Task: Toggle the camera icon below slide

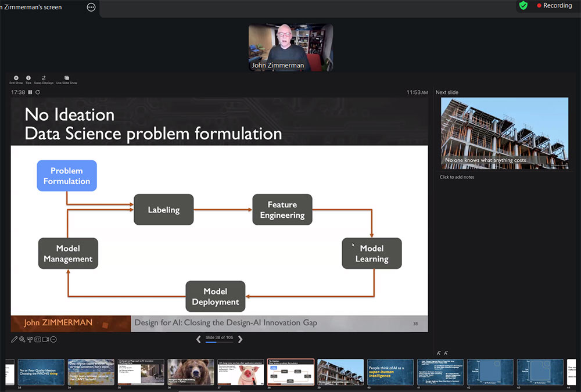Action: [45, 339]
